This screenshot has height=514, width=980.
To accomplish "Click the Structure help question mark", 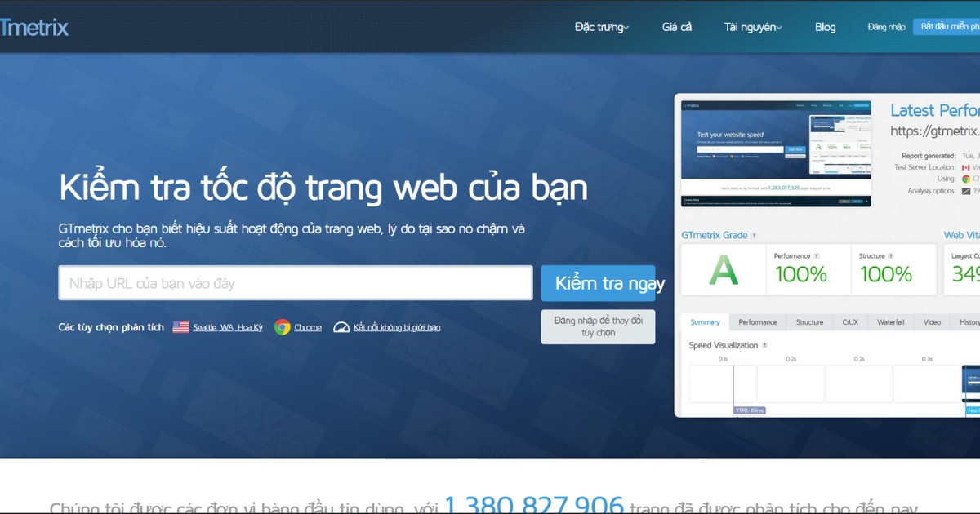I will 891,256.
